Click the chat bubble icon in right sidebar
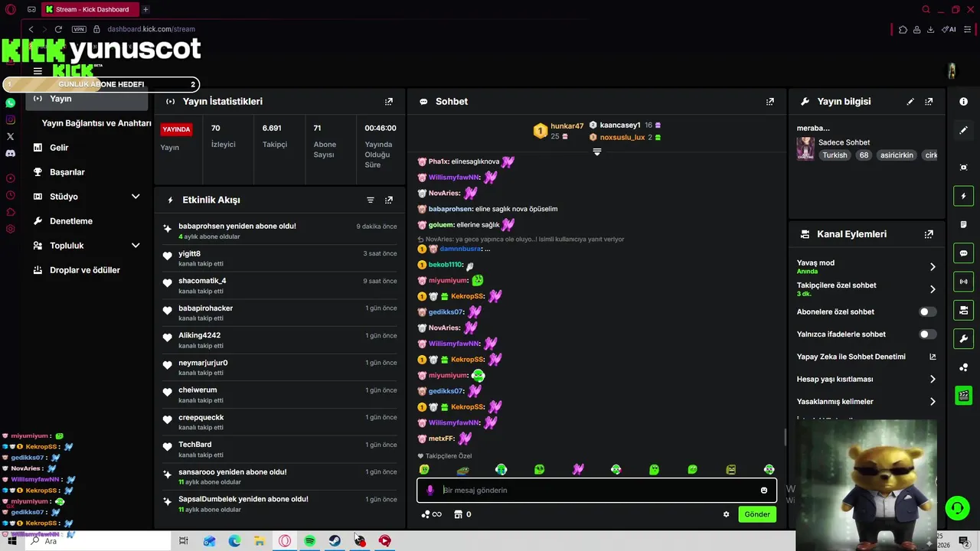 click(x=963, y=253)
